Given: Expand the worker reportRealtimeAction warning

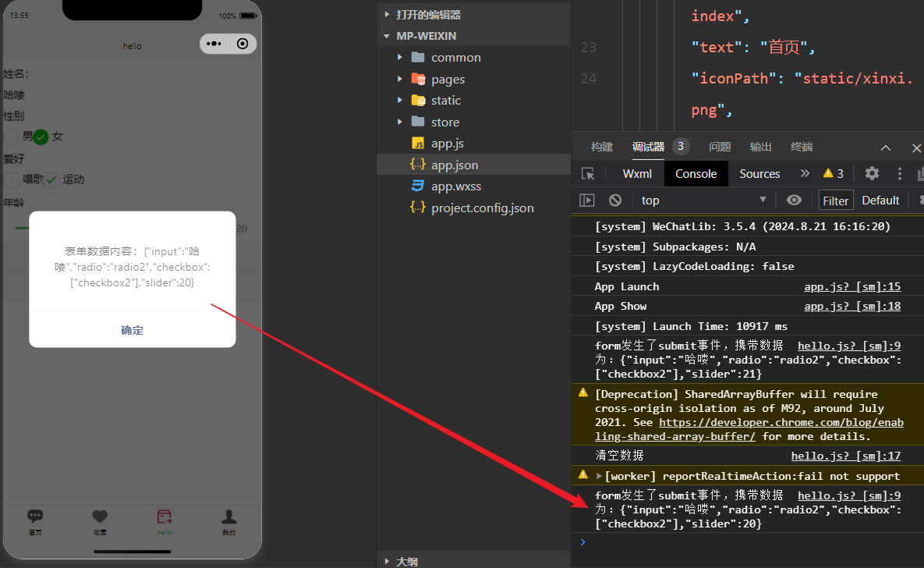Looking at the screenshot, I should pos(599,476).
